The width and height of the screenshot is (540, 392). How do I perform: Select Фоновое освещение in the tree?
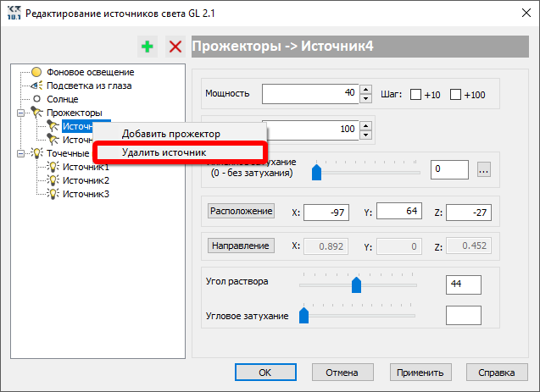pyautogui.click(x=91, y=72)
